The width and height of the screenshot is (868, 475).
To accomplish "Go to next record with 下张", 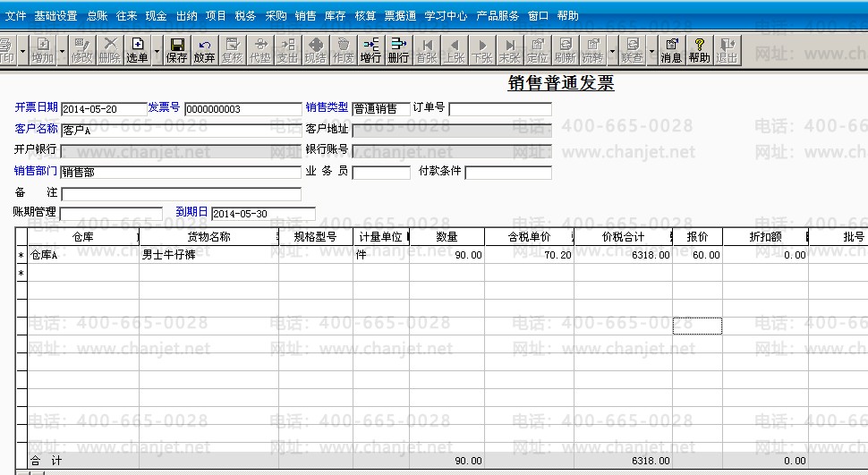I will click(482, 50).
